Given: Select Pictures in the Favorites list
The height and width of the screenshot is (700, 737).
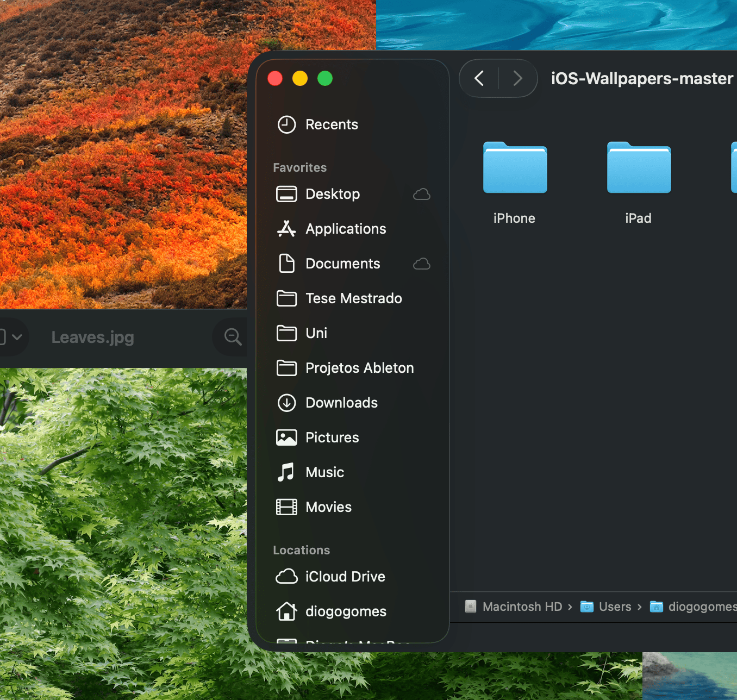Looking at the screenshot, I should tap(332, 437).
